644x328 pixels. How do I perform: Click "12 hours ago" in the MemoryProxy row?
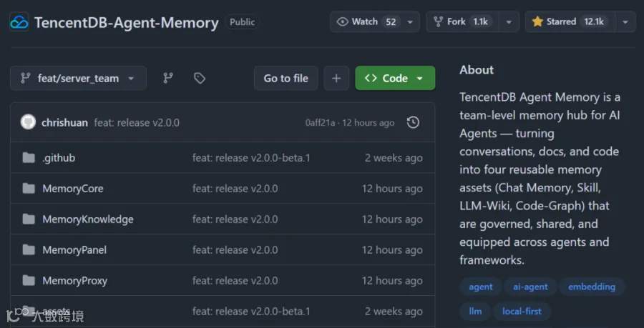click(392, 281)
